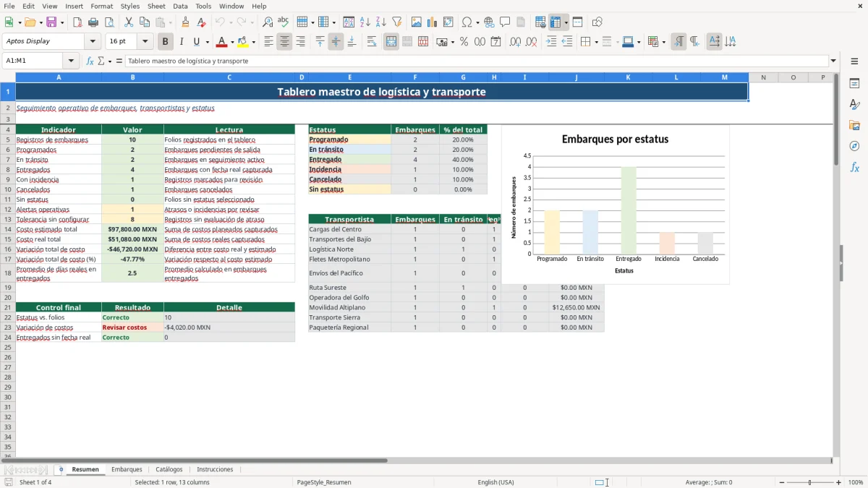Open the Format menu

101,6
